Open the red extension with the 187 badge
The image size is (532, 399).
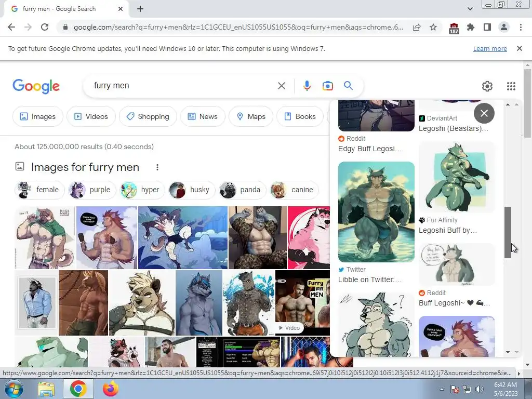[x=454, y=28]
